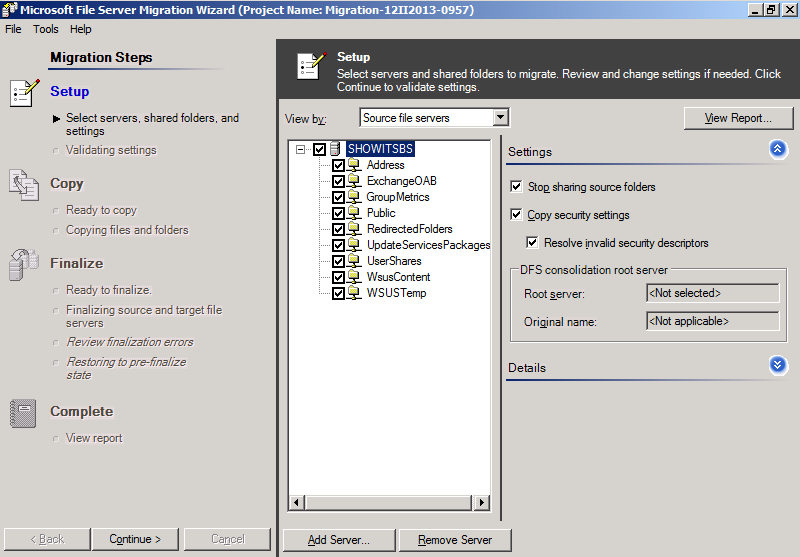Select the WSUSTemp folder label
800x557 pixels.
coord(396,293)
